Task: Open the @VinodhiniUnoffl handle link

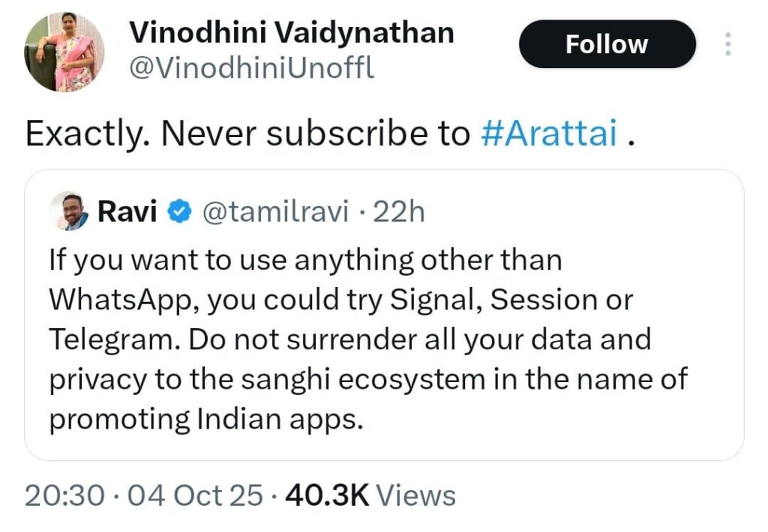Action: coord(252,68)
